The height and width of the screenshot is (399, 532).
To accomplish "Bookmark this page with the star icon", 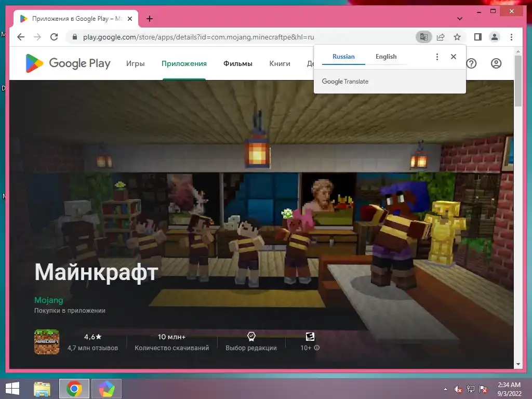I will click(x=457, y=37).
